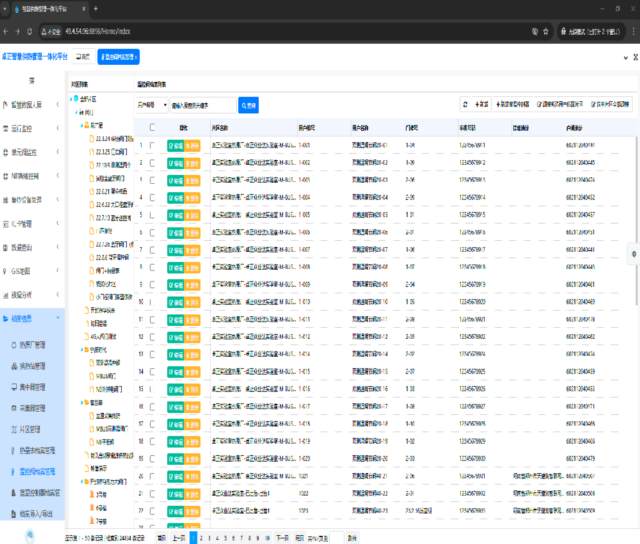Check the checkbox for row 14
This screenshot has height=544, width=640.
[152, 372]
